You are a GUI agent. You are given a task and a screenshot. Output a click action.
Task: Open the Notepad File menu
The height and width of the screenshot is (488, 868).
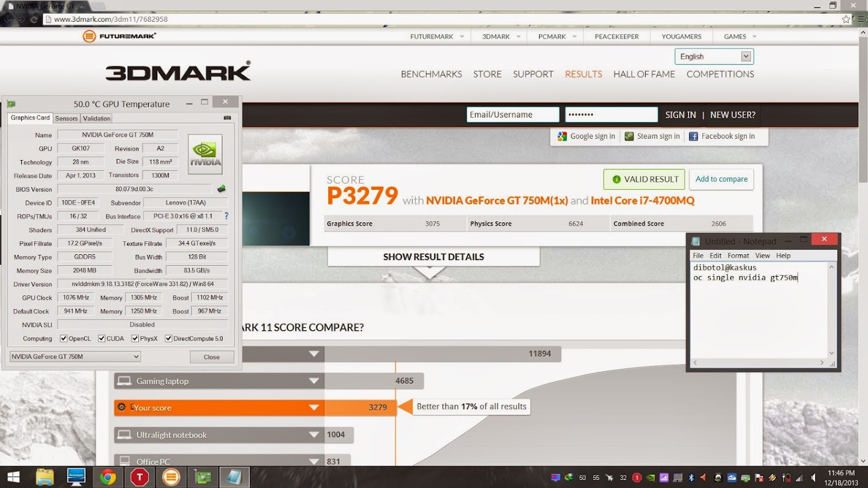(x=698, y=255)
